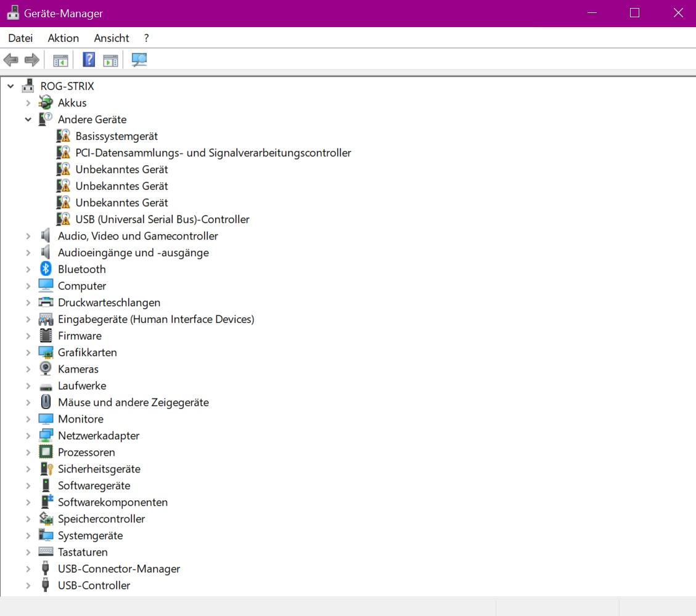This screenshot has height=616, width=696.
Task: Select the Kameras label
Action: tap(78, 369)
